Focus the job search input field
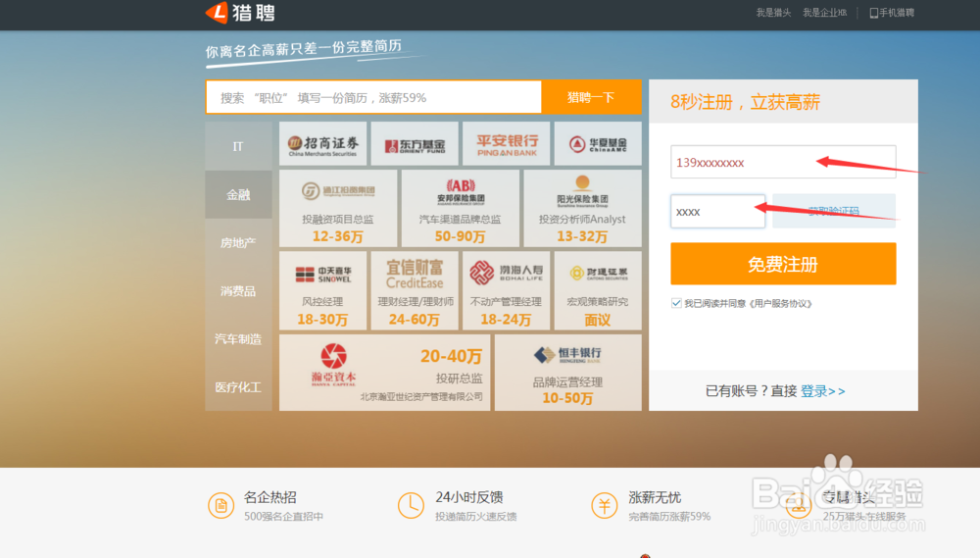The image size is (980, 558). pyautogui.click(x=373, y=97)
